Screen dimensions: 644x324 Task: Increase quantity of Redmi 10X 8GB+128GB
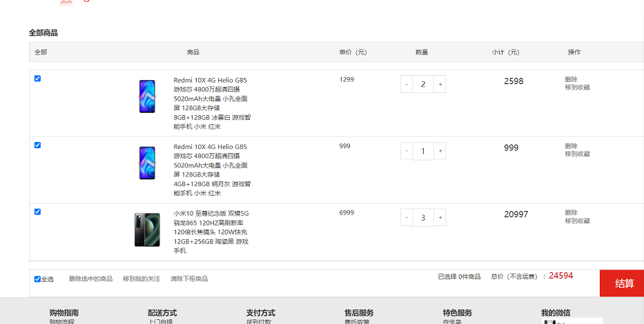point(440,85)
